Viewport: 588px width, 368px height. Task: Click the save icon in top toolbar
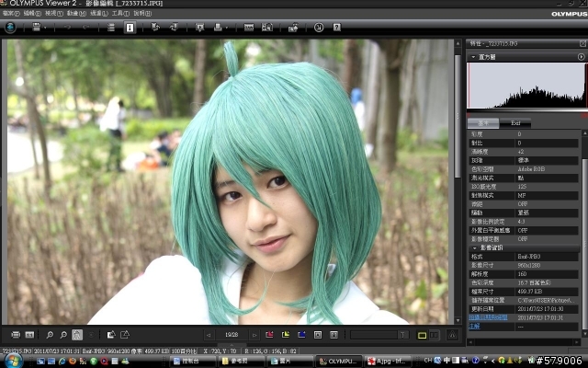36,27
